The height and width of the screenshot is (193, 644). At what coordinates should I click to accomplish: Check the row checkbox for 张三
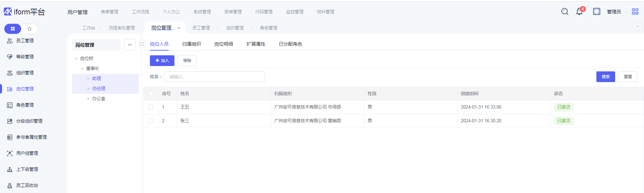click(x=151, y=121)
